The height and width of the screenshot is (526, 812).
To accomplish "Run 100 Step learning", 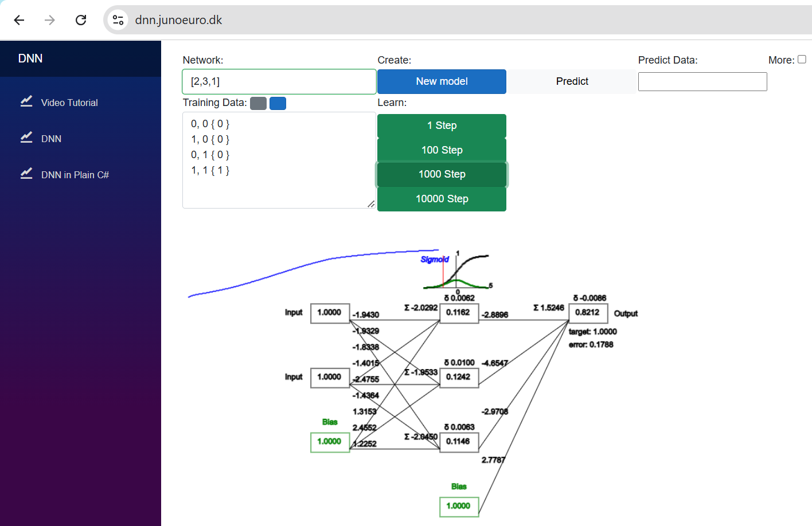I will pos(442,150).
